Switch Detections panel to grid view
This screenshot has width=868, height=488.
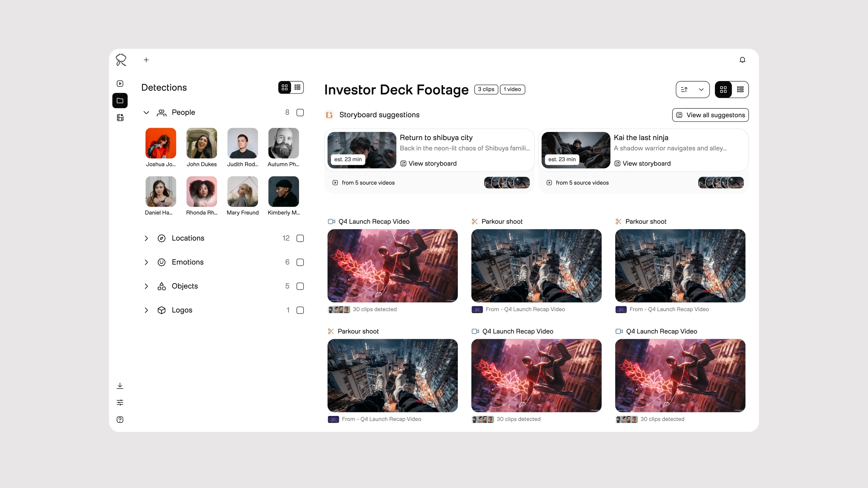[x=285, y=88]
